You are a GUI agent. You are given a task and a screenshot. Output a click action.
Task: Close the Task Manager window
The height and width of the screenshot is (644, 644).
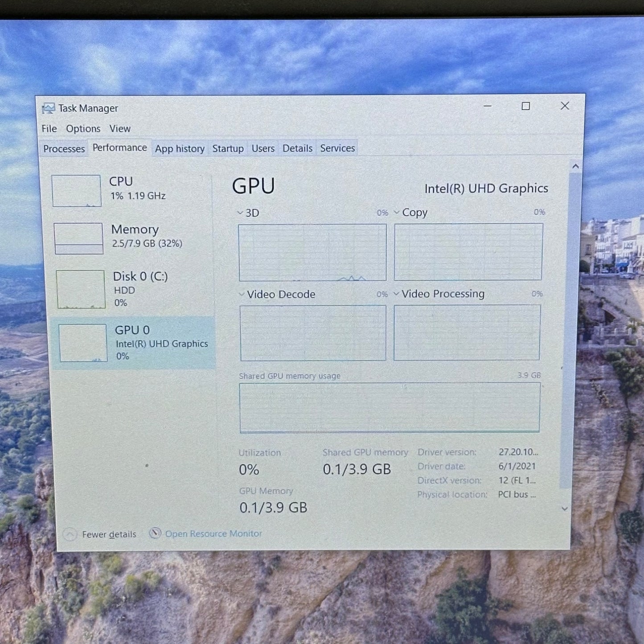[565, 106]
